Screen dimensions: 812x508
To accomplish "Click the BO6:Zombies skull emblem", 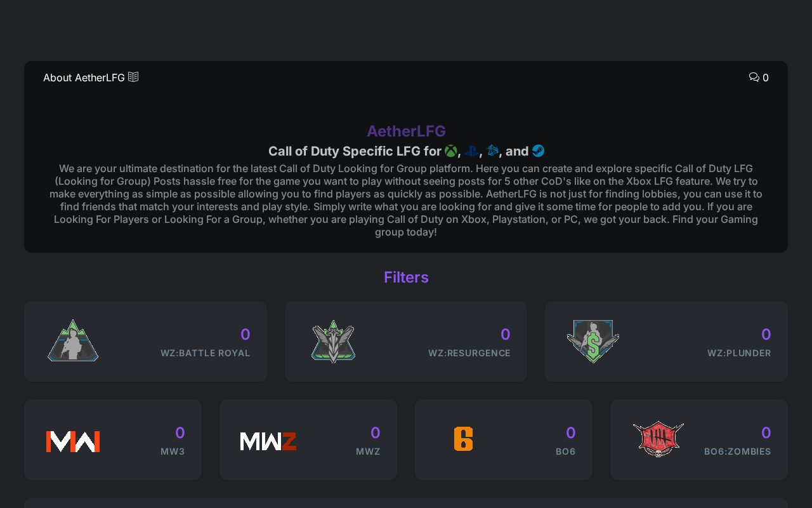I will (x=658, y=439).
